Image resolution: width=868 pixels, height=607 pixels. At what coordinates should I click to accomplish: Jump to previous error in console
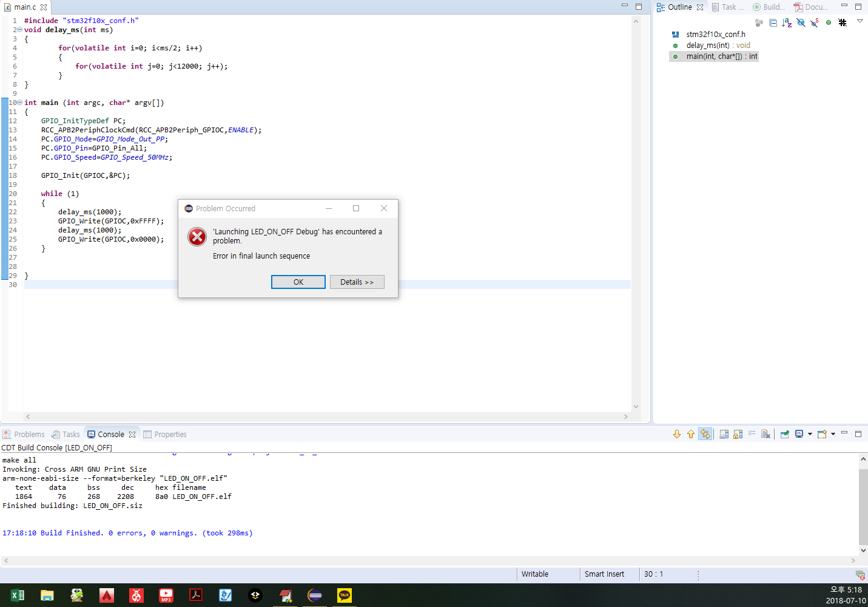[x=691, y=434]
